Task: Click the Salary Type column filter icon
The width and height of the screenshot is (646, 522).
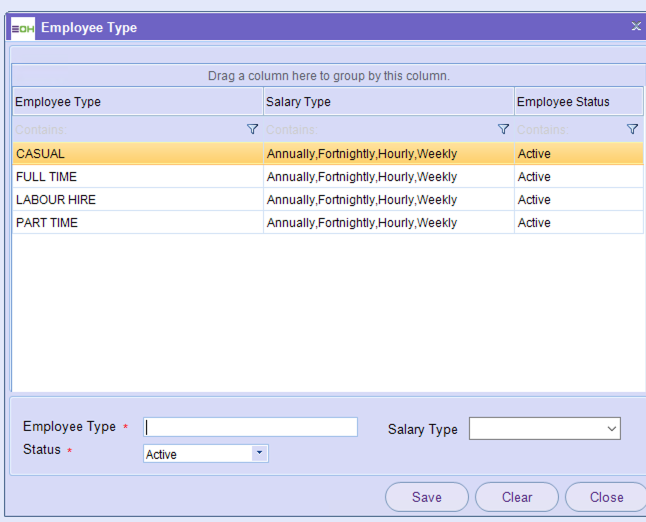Action: 503,130
